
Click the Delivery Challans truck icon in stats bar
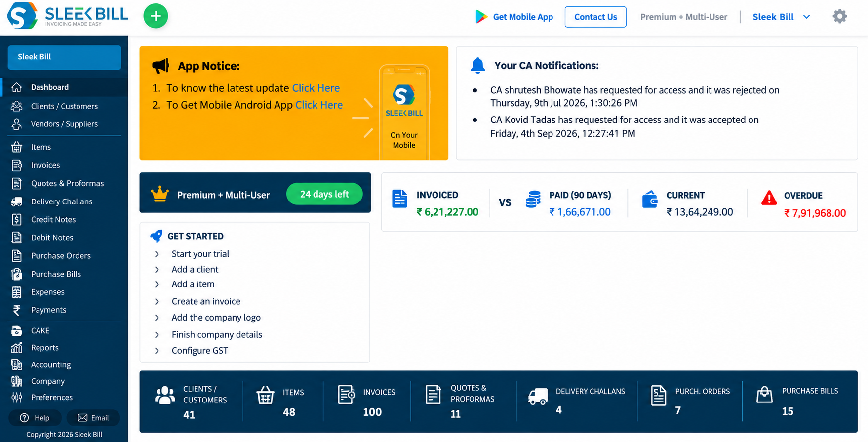[538, 396]
